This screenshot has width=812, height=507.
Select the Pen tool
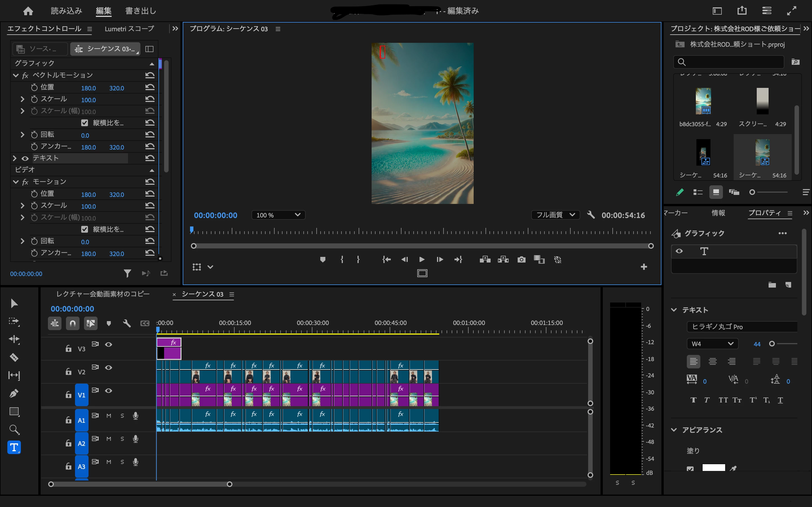pyautogui.click(x=14, y=393)
